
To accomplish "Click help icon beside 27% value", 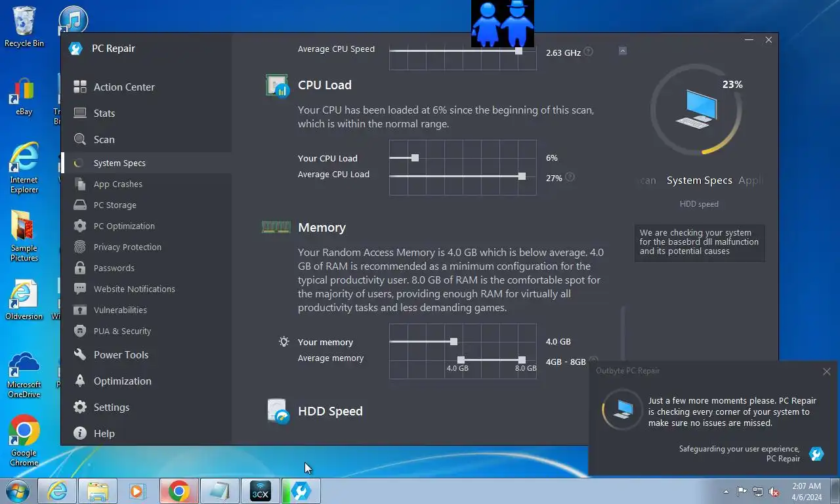I will (570, 177).
